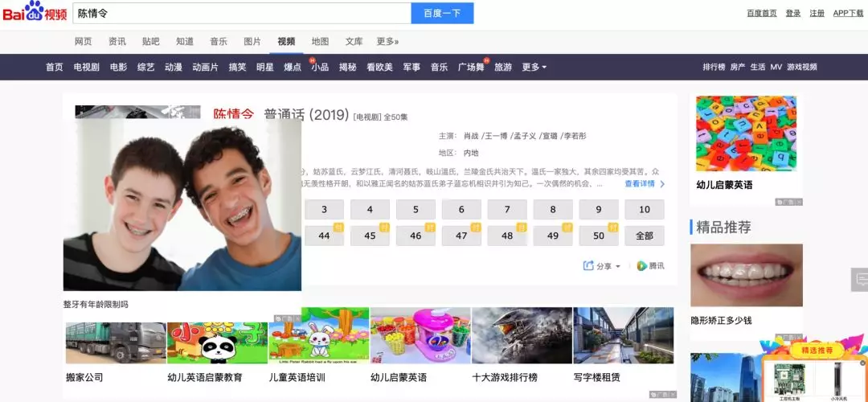Click the Baidu video logo
The height and width of the screenshot is (402, 868).
click(35, 11)
